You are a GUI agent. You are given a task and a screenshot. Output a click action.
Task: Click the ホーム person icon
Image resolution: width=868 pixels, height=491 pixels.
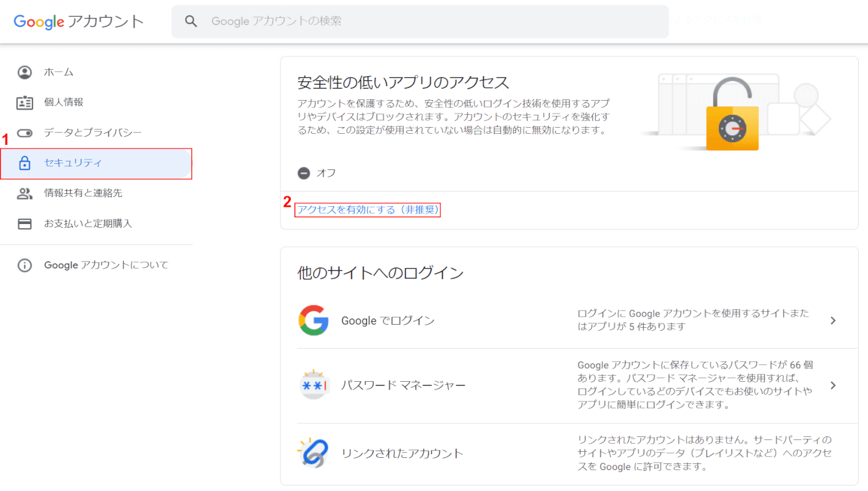pyautogui.click(x=25, y=72)
